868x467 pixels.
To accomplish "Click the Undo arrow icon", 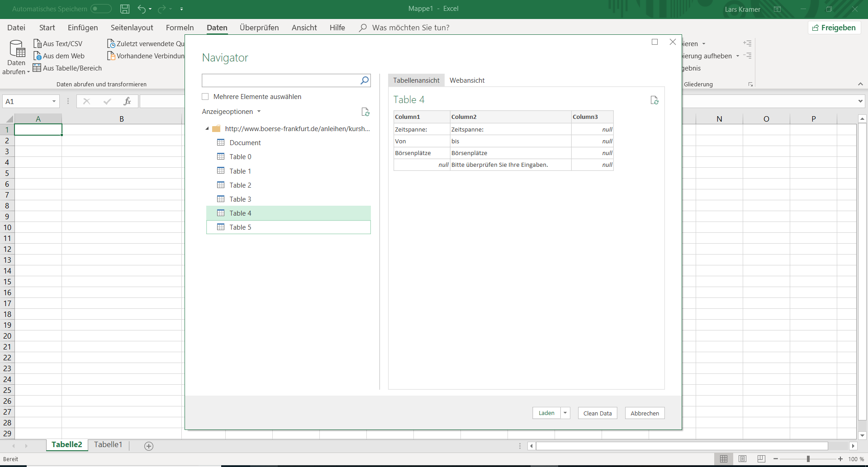I will [x=142, y=9].
